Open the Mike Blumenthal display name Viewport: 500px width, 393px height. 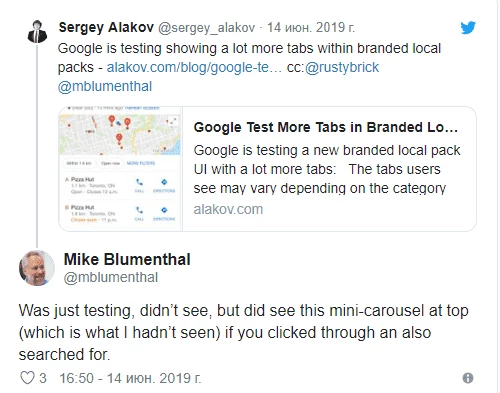(x=127, y=259)
